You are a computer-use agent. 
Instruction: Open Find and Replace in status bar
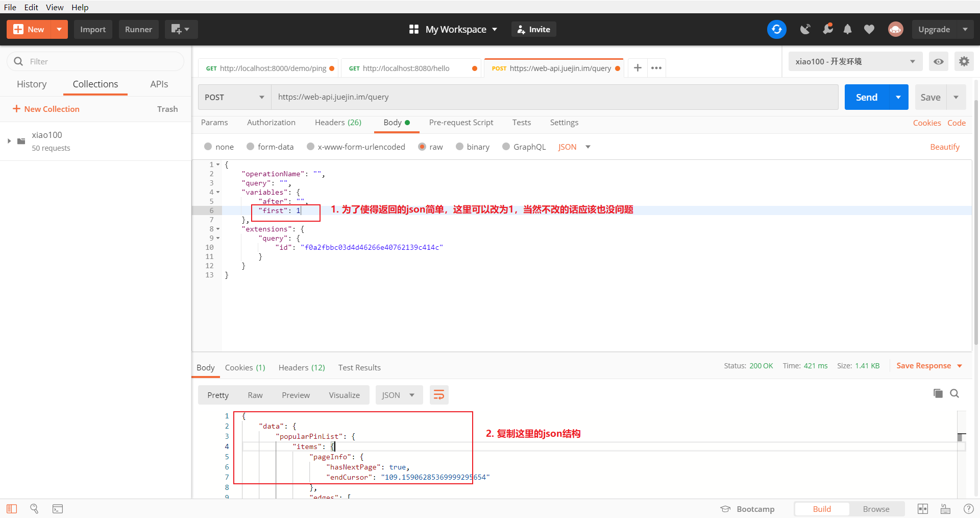[34, 509]
